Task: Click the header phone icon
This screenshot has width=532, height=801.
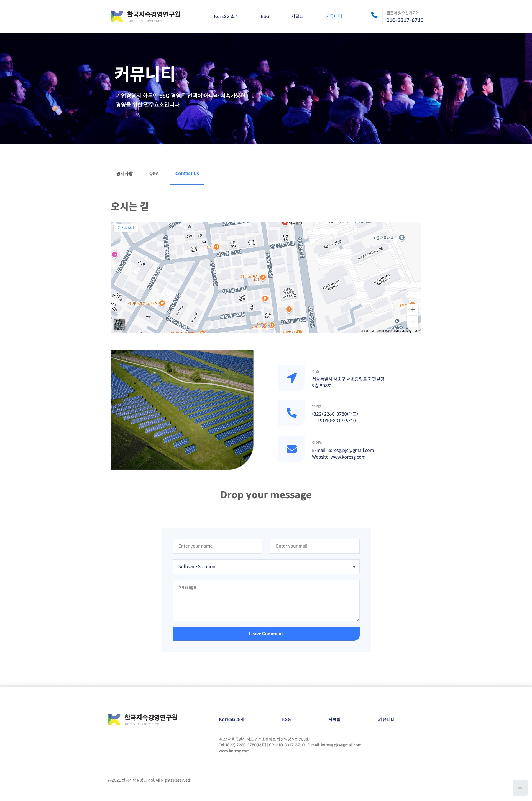Action: click(374, 15)
